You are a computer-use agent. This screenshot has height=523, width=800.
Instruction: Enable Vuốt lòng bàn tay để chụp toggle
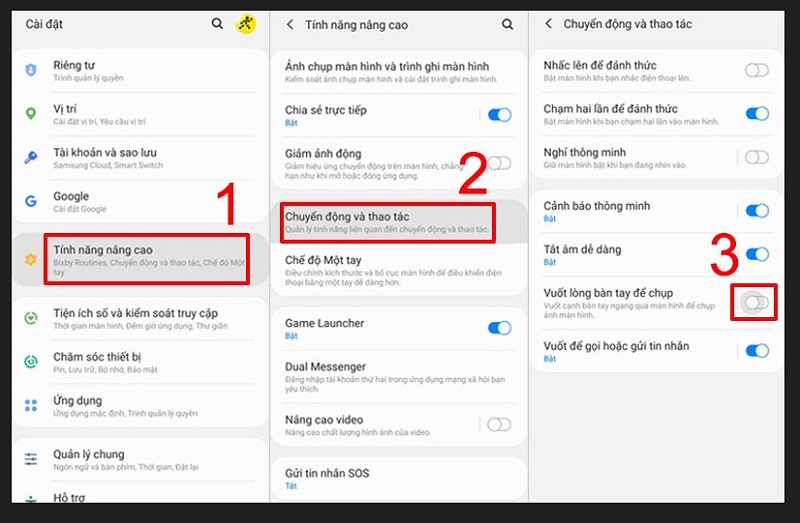pos(757,302)
